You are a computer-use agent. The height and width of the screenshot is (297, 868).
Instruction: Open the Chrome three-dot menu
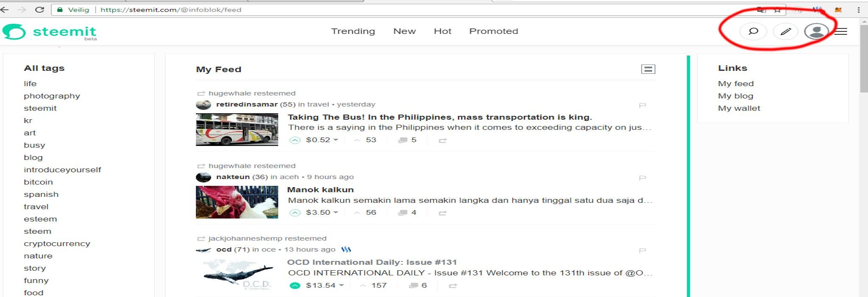pos(859,10)
